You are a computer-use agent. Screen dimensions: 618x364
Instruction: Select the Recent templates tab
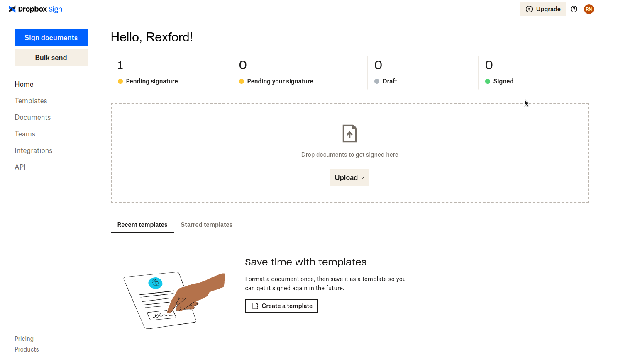[142, 224]
